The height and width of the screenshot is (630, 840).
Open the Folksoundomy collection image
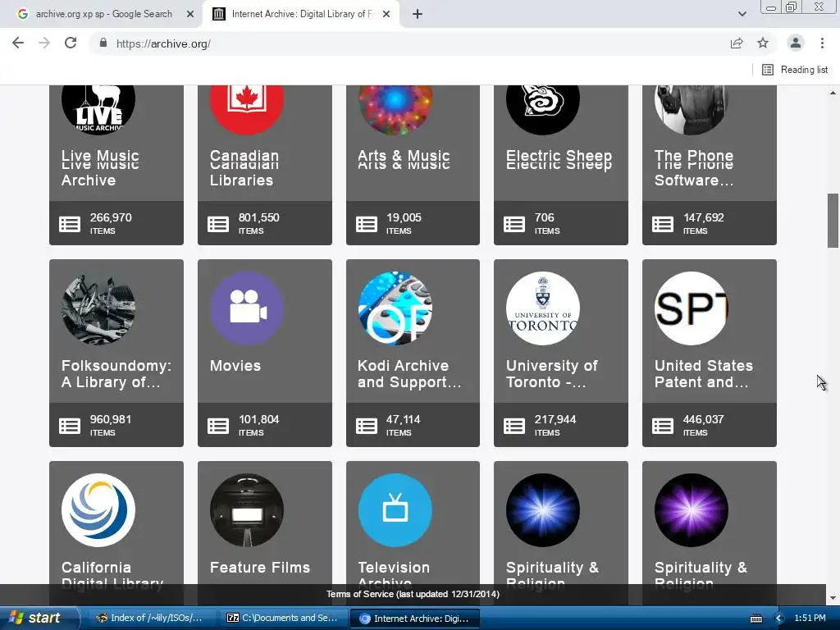click(98, 308)
